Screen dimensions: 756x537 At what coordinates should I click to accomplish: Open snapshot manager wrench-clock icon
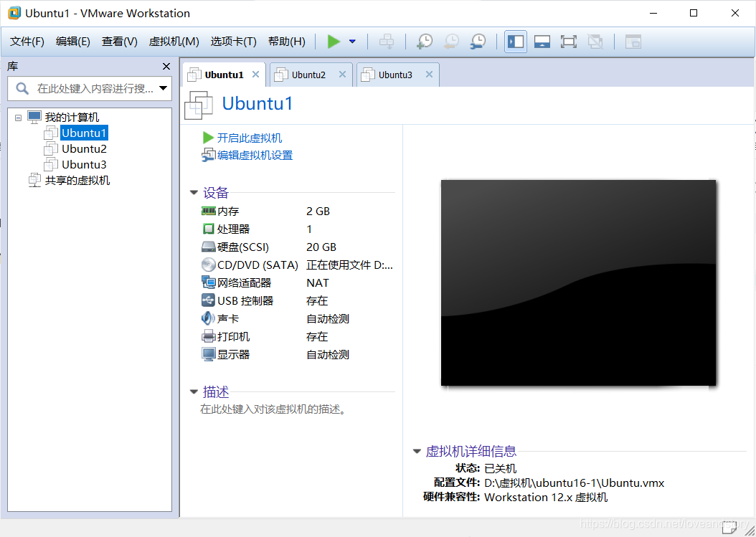(478, 42)
